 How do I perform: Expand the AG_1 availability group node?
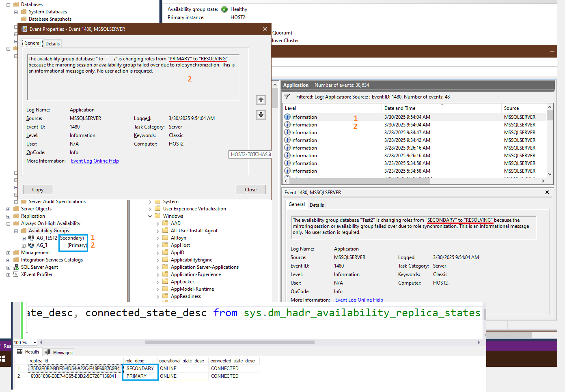pyautogui.click(x=24, y=246)
